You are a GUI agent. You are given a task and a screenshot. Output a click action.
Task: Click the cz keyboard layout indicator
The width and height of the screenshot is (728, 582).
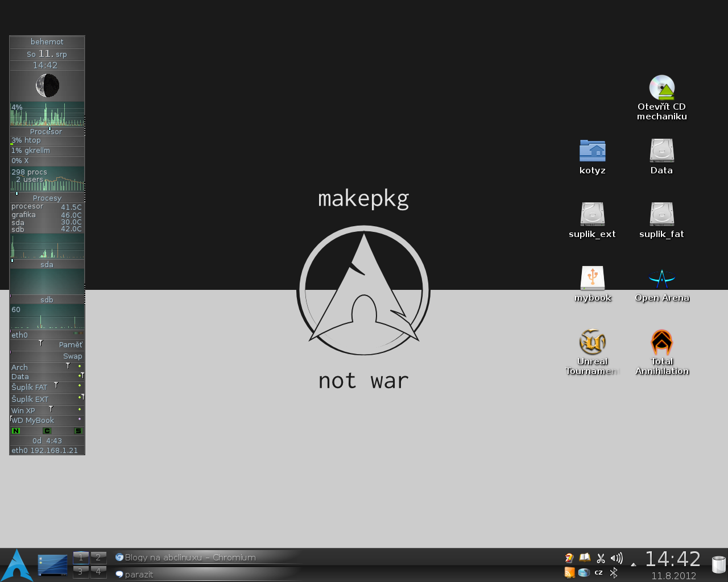pos(598,573)
